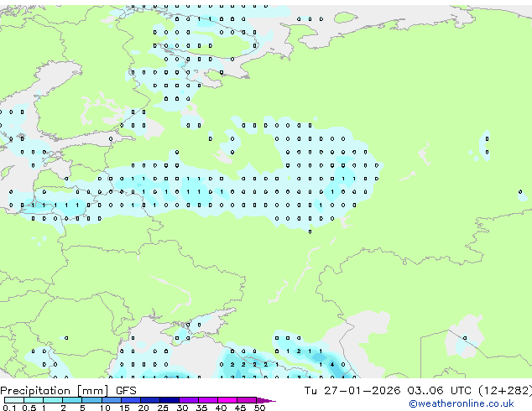Click the legend label "25"

pos(163,408)
